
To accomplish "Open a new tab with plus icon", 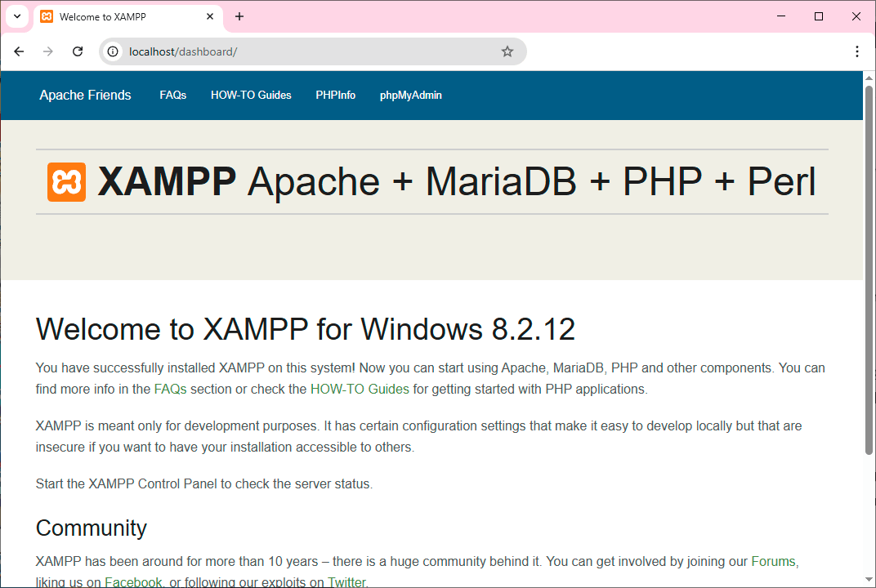I will [239, 16].
